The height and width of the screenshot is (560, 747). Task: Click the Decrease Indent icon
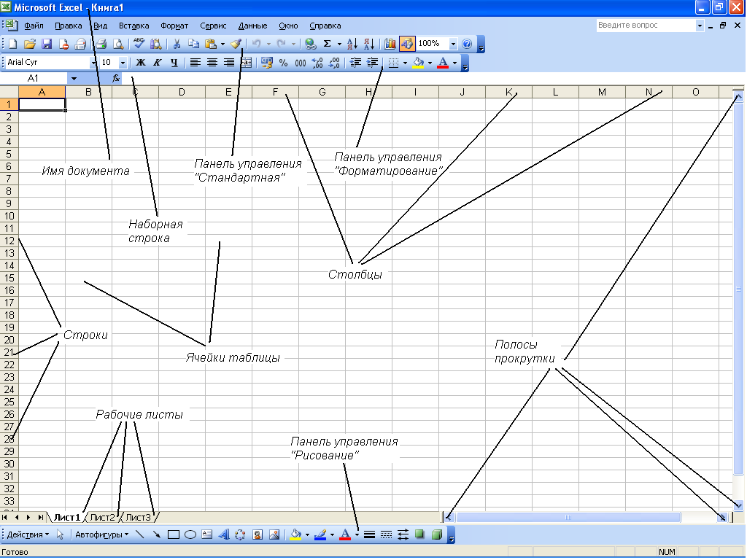355,63
